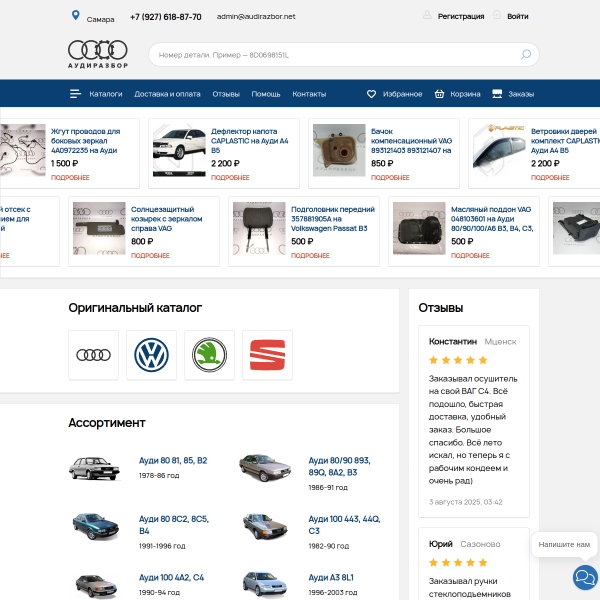The image size is (600, 600).
Task: Click the admin@audirazbor.net email link
Action: point(256,16)
